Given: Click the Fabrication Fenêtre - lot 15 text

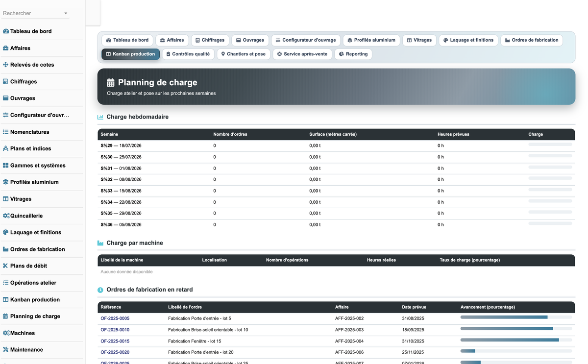Looking at the screenshot, I should point(195,341).
